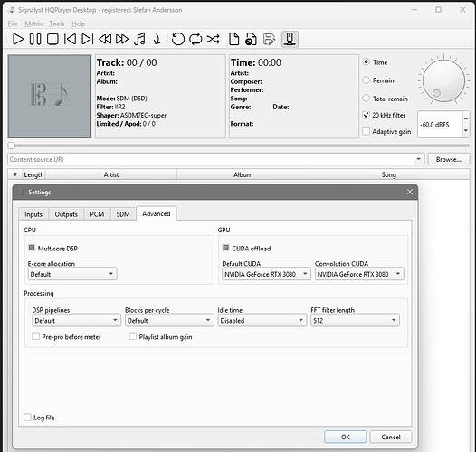Viewport: 476px width, 452px height.
Task: Open the File menu
Action: coord(13,24)
